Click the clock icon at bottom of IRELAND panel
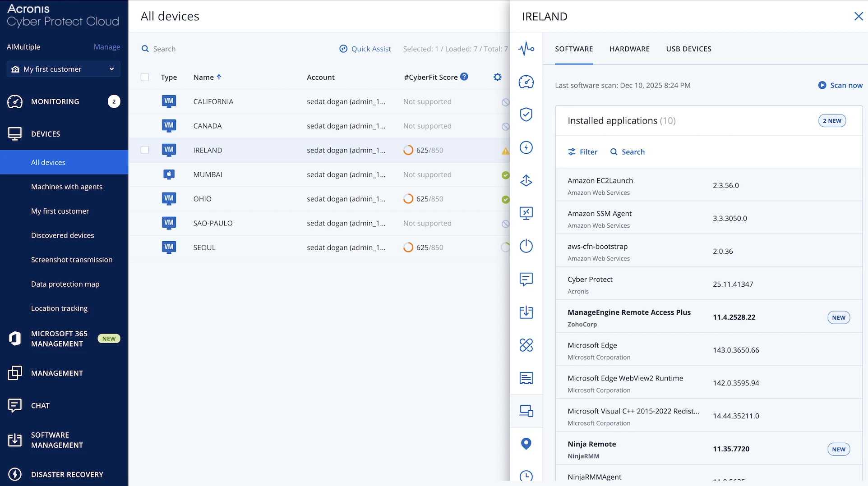 tap(526, 476)
